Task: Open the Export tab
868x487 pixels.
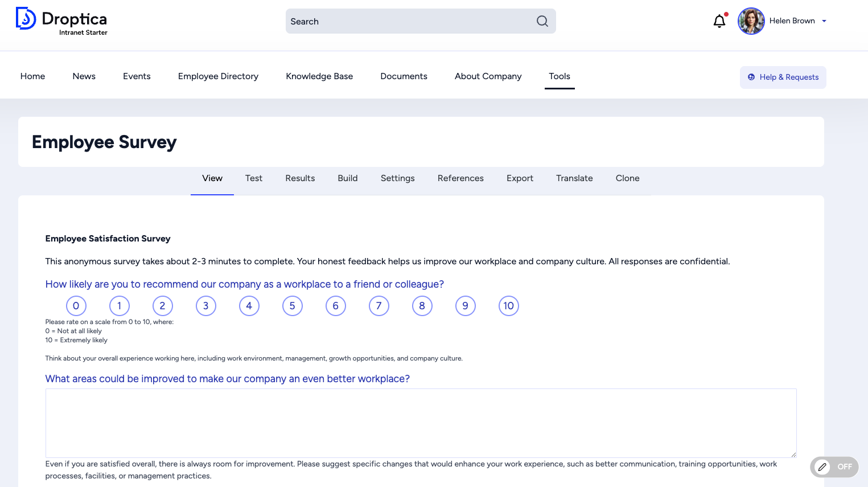Action: [520, 178]
